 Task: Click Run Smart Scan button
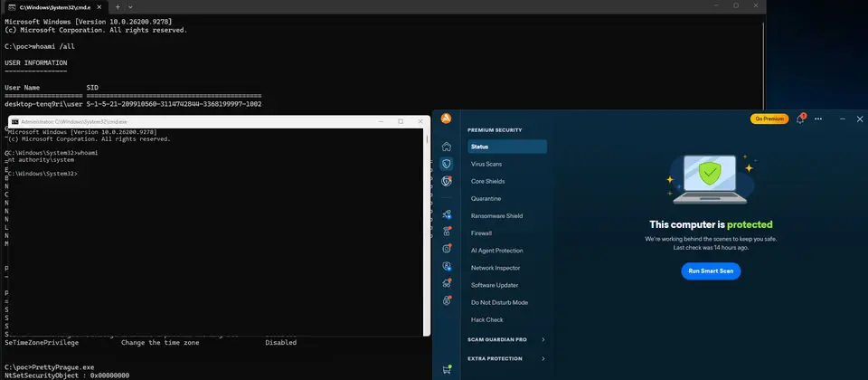click(711, 271)
